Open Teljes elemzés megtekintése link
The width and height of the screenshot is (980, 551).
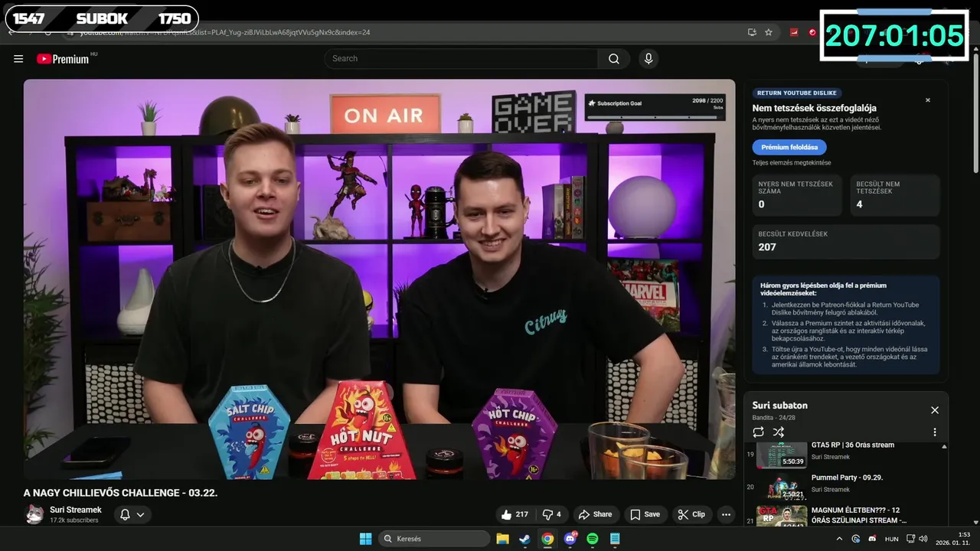pyautogui.click(x=791, y=163)
